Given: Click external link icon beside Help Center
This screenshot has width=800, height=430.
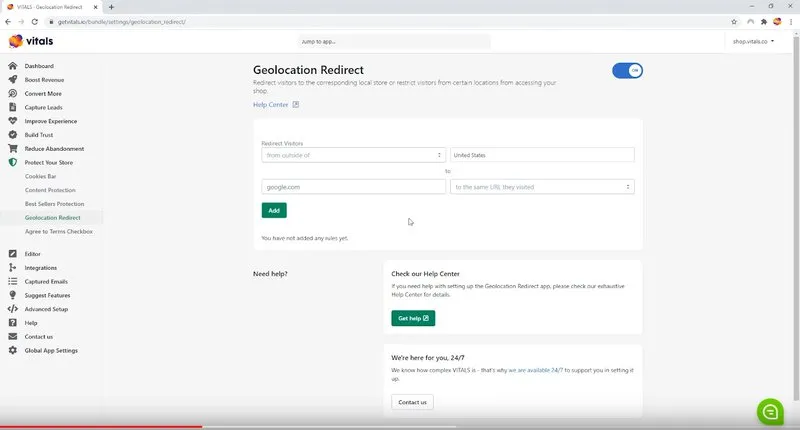Looking at the screenshot, I should click(295, 105).
